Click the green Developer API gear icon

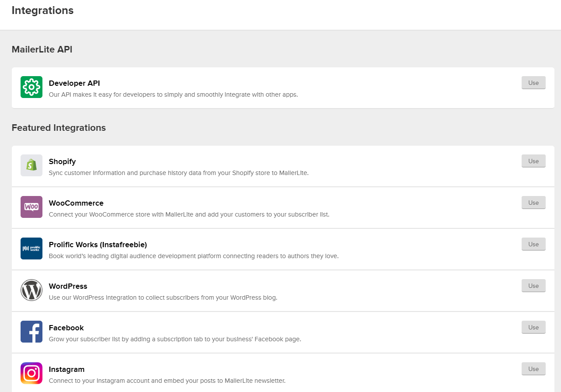(32, 87)
